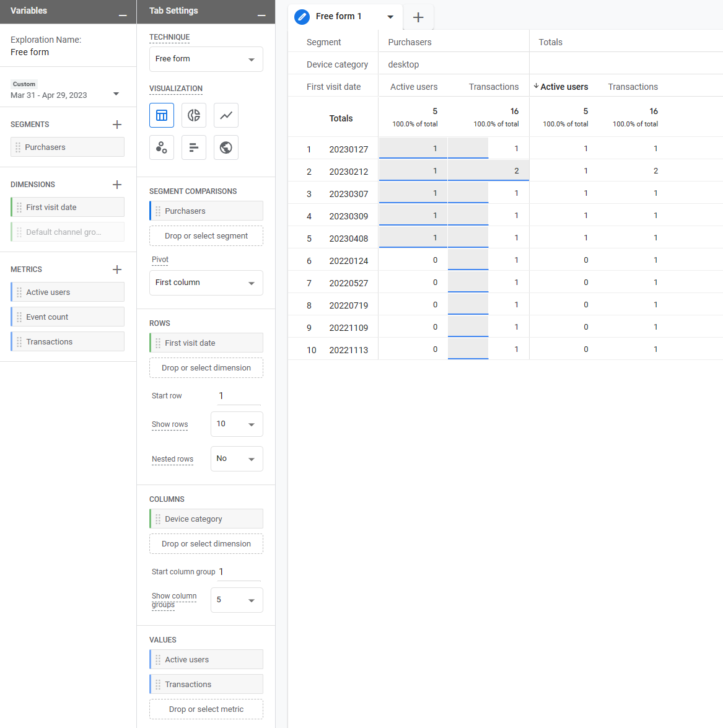Click the Totals row label
723x728 pixels.
click(341, 118)
